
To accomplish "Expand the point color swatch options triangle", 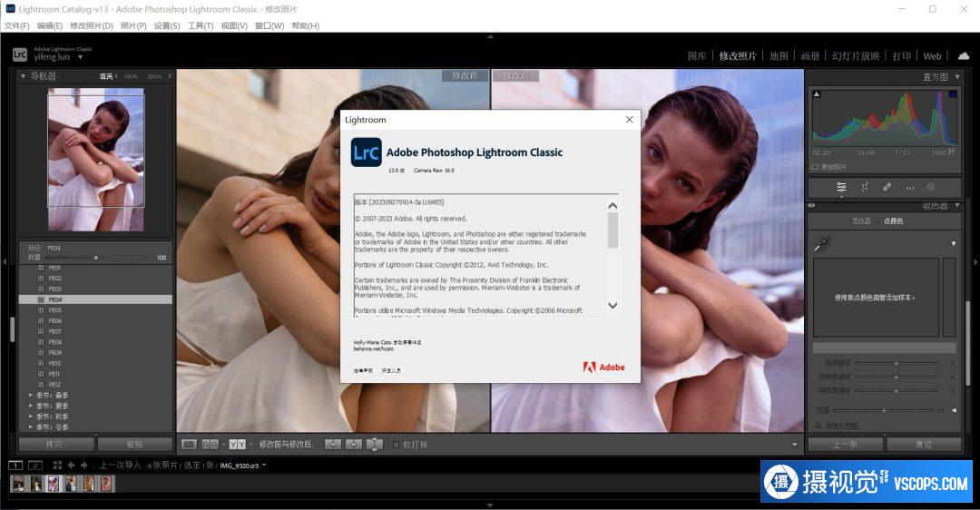I will coord(953,244).
